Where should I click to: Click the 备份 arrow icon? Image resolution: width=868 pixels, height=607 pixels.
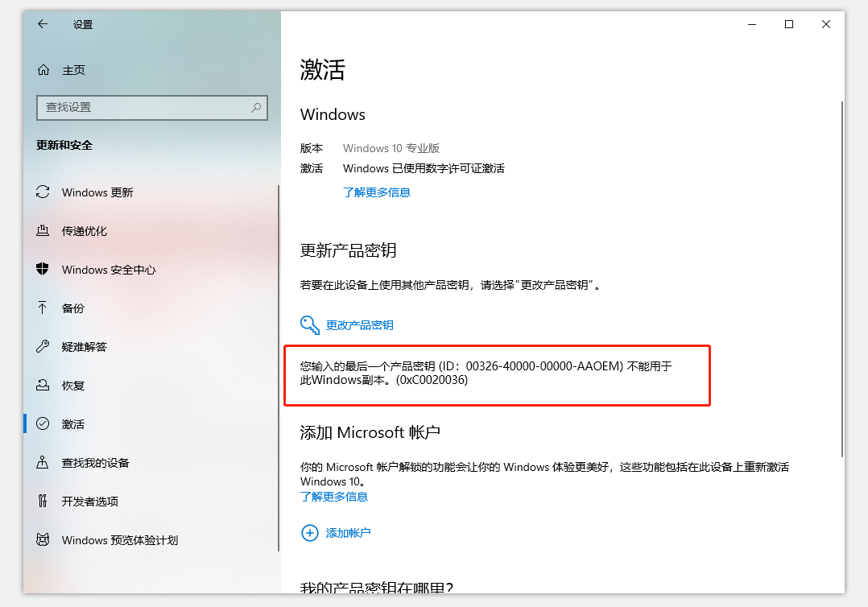tap(43, 308)
